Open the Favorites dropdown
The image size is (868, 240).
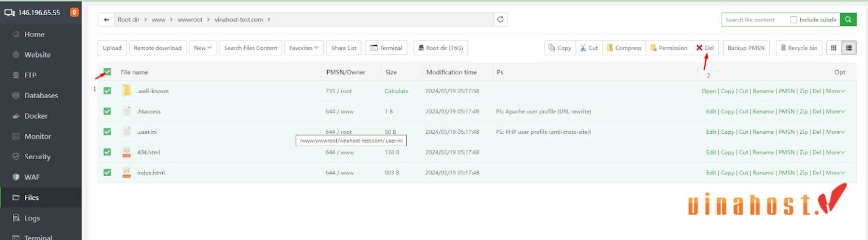click(x=304, y=48)
